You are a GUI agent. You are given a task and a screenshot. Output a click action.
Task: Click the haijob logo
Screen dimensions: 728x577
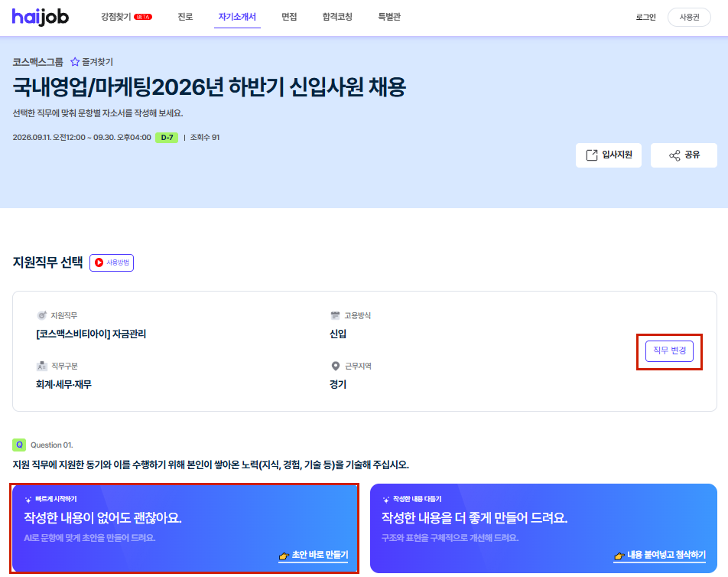[41, 17]
